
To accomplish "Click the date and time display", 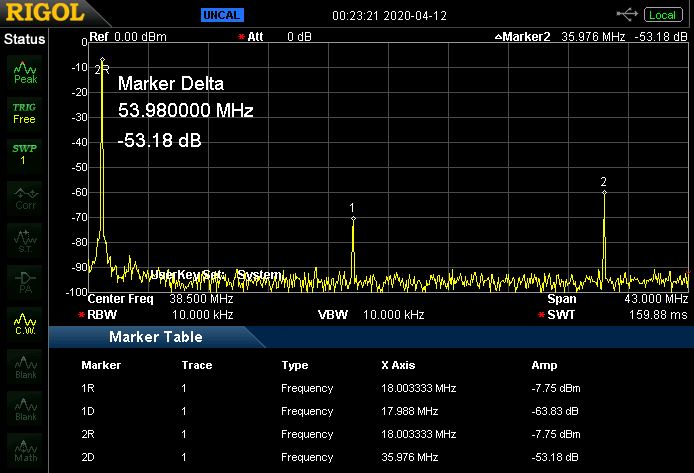I will tap(389, 15).
